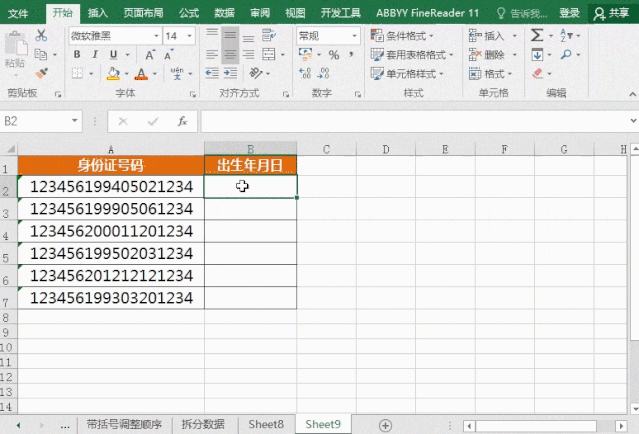Open 条件格式 dropdown
The height and width of the screenshot is (434, 639).
(x=402, y=36)
